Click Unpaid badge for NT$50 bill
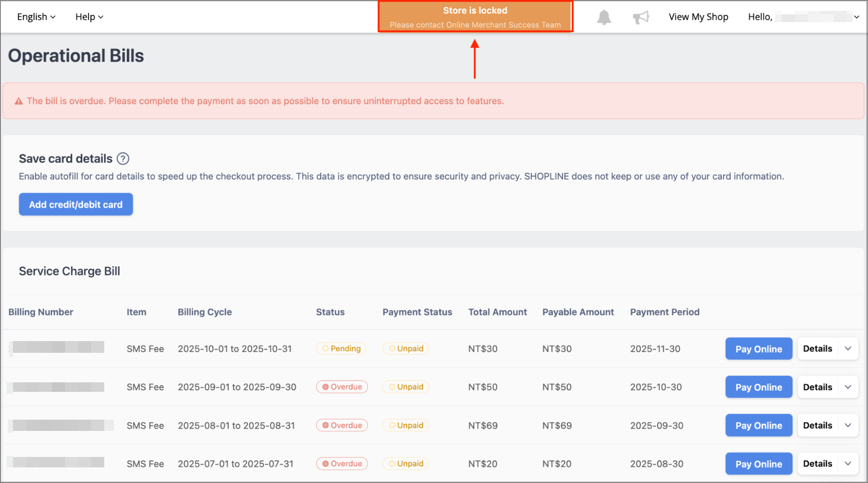The width and height of the screenshot is (868, 483). pyautogui.click(x=406, y=387)
